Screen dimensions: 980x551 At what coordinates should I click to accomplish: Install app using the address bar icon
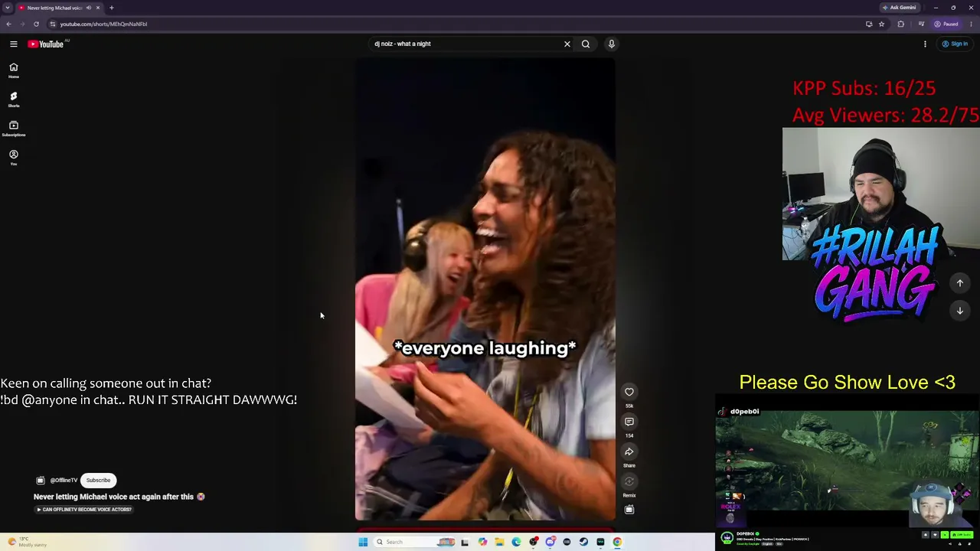pyautogui.click(x=868, y=24)
